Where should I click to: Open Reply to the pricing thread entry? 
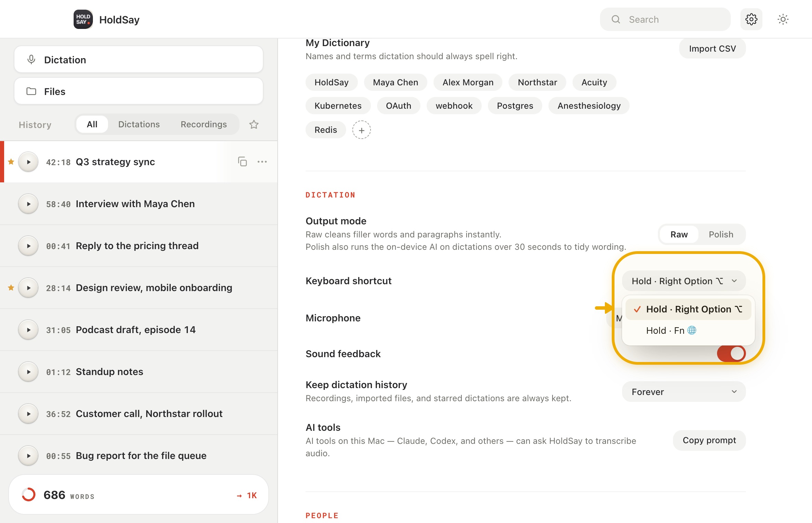(x=139, y=246)
